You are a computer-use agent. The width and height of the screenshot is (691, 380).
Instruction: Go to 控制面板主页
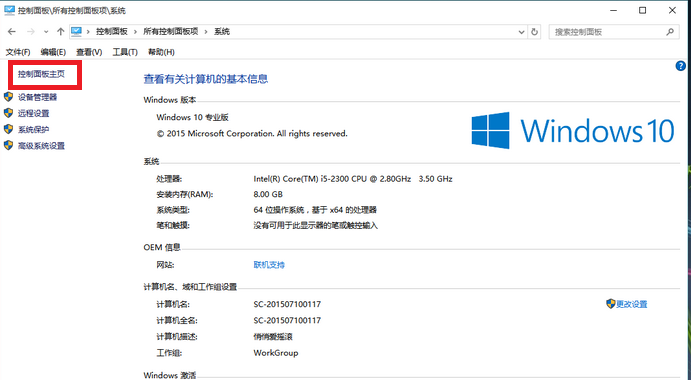coord(41,75)
